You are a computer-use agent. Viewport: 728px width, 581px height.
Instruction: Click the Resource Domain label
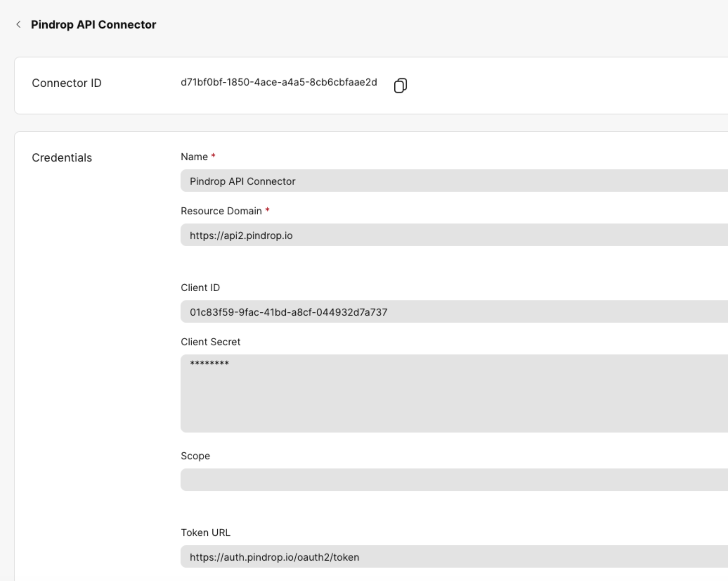pos(221,211)
